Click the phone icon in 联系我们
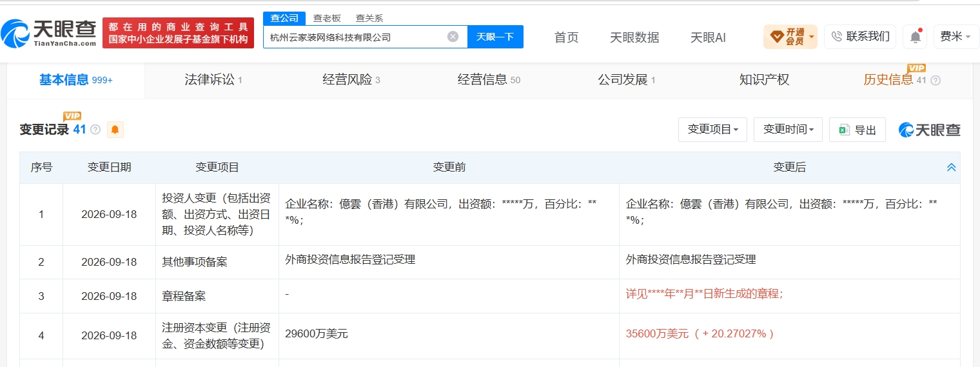 tap(837, 37)
